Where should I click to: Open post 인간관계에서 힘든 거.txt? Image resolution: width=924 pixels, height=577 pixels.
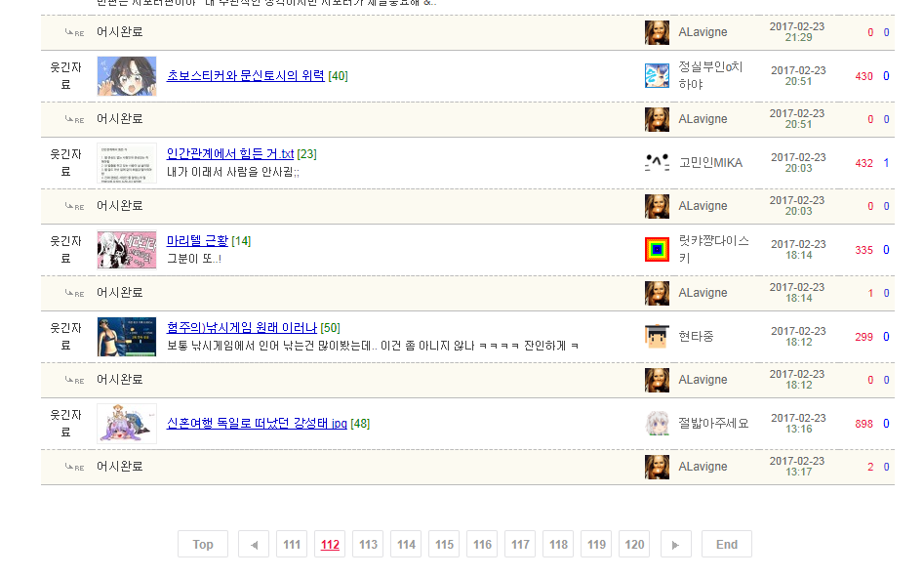pyautogui.click(x=229, y=154)
